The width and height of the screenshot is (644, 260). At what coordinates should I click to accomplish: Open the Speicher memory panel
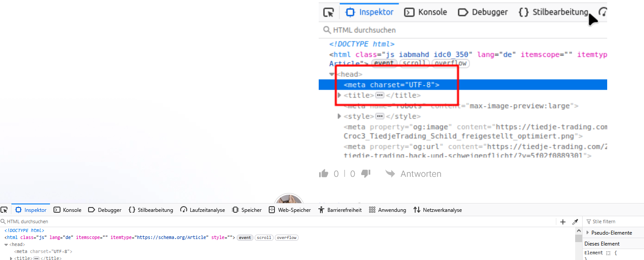[x=247, y=210]
